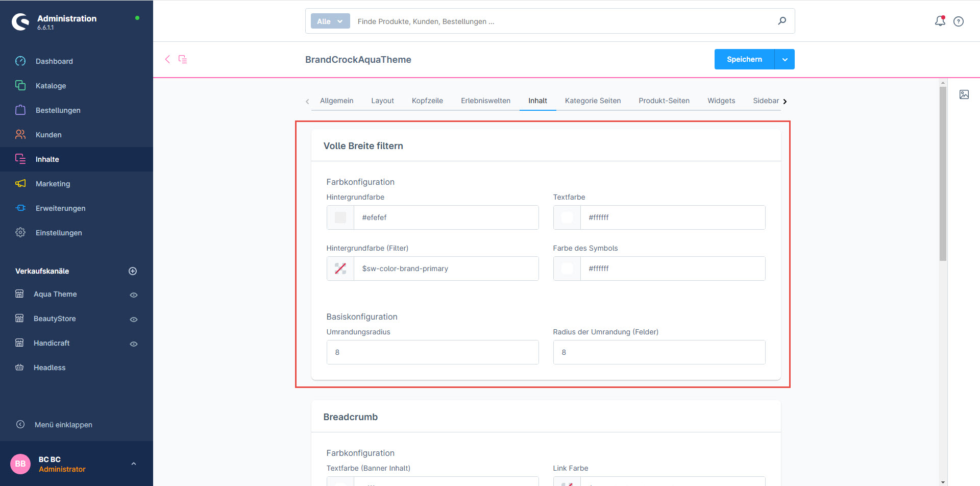Click the help question mark icon
This screenshot has height=486, width=980.
pos(959,21)
